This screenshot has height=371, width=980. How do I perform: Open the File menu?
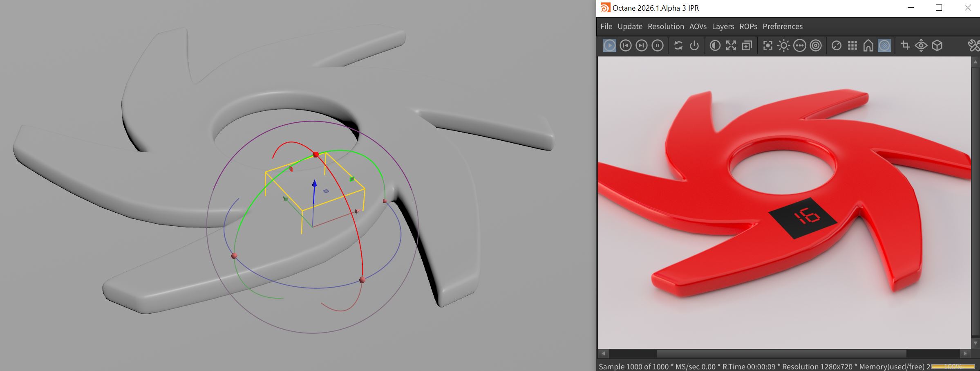click(x=606, y=27)
